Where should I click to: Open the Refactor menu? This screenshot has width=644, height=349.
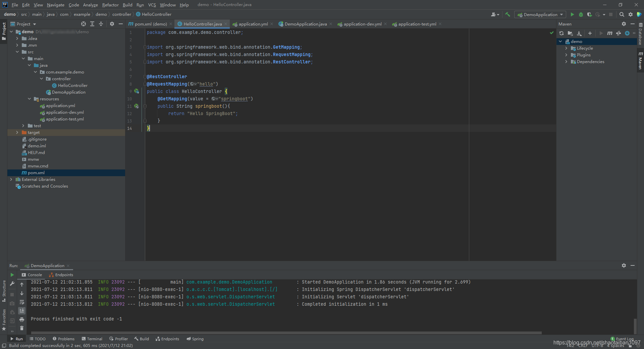[x=110, y=5]
